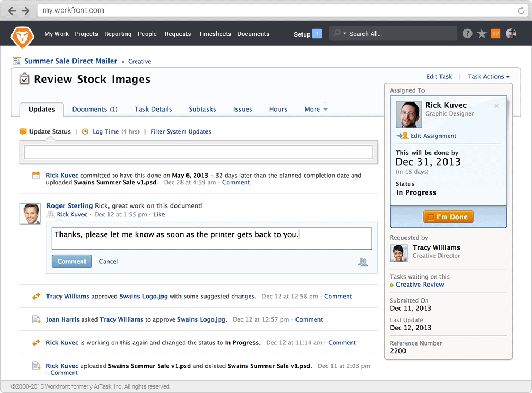Open the help question mark icon

[x=467, y=34]
